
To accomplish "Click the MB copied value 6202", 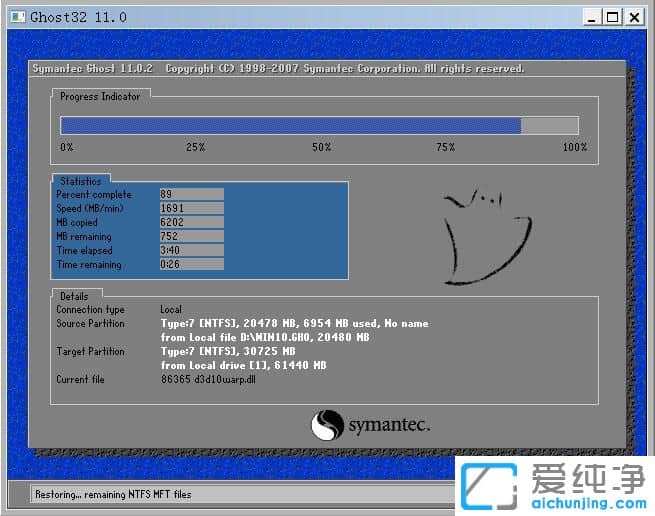I will point(191,222).
